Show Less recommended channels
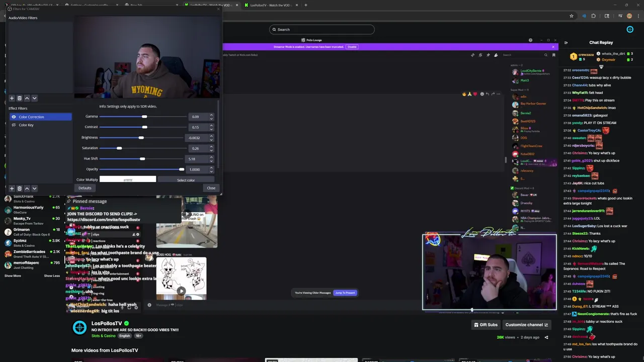Image resolution: width=644 pixels, height=362 pixels. point(52,276)
